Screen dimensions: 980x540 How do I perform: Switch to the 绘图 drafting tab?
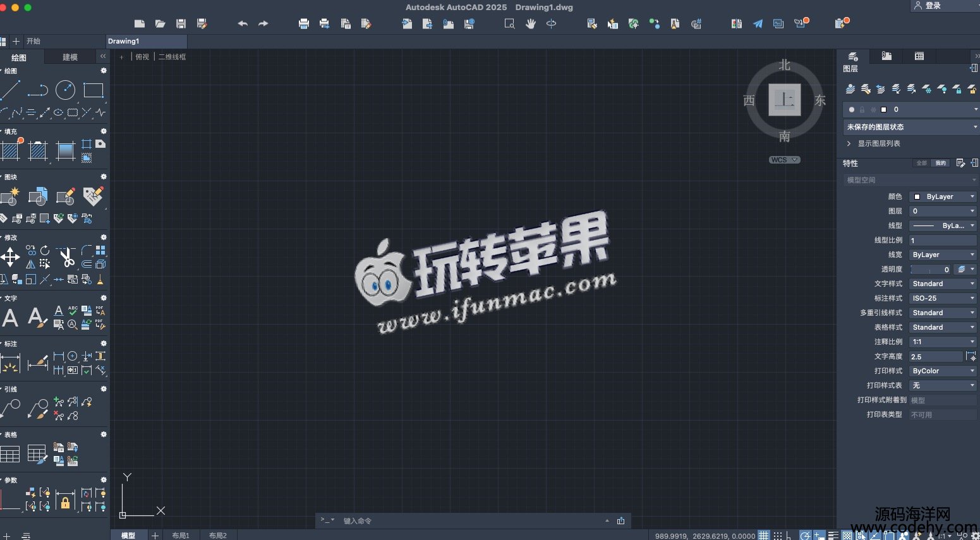[x=19, y=57]
